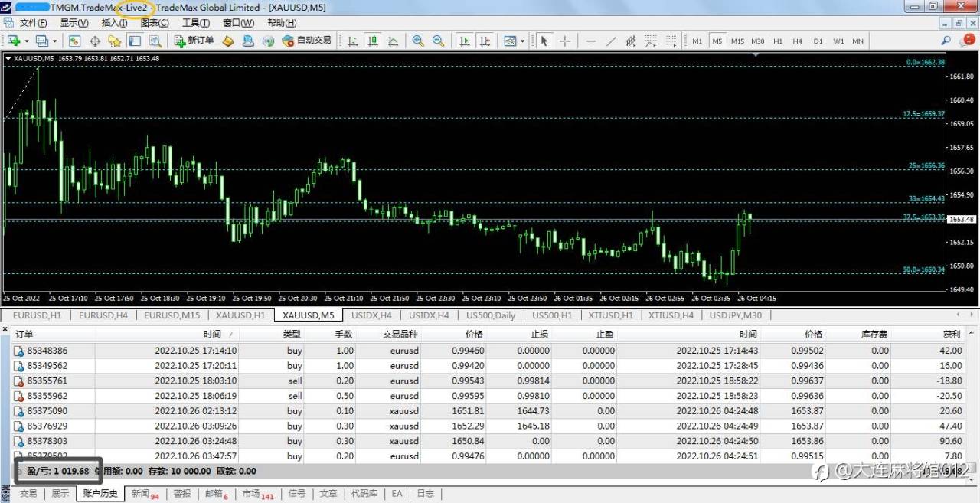Switch to the USDJPY,M30 chart tab

coord(735,315)
